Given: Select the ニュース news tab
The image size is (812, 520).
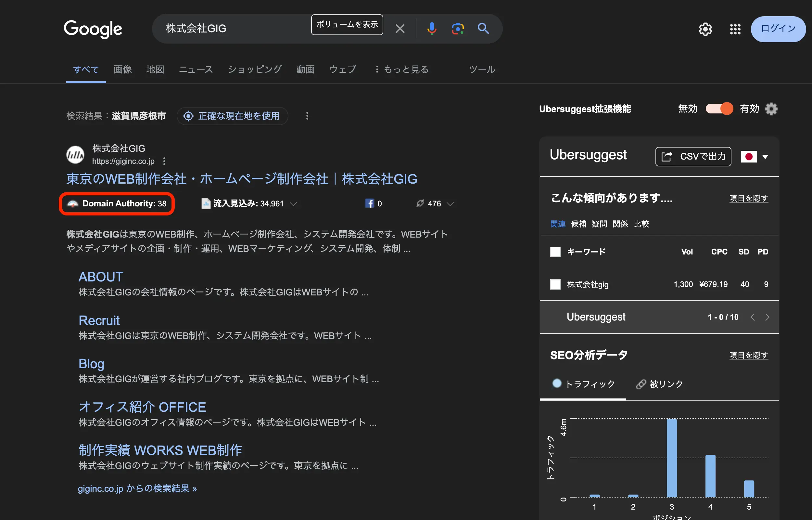Looking at the screenshot, I should 196,69.
